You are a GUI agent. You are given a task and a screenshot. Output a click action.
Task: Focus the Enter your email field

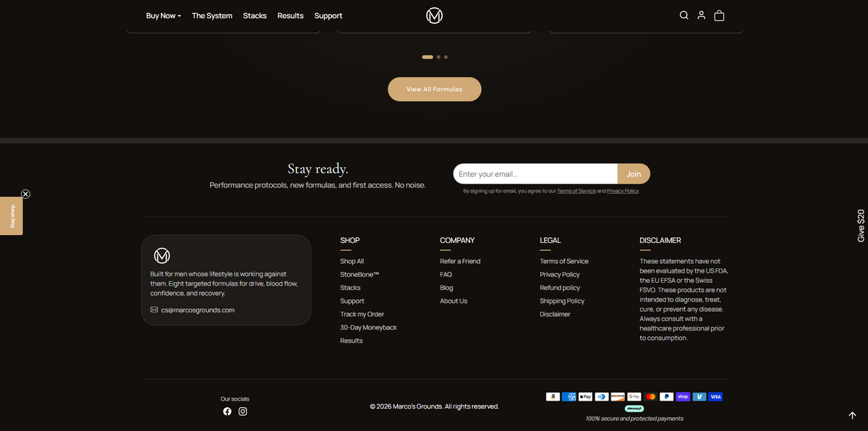535,174
